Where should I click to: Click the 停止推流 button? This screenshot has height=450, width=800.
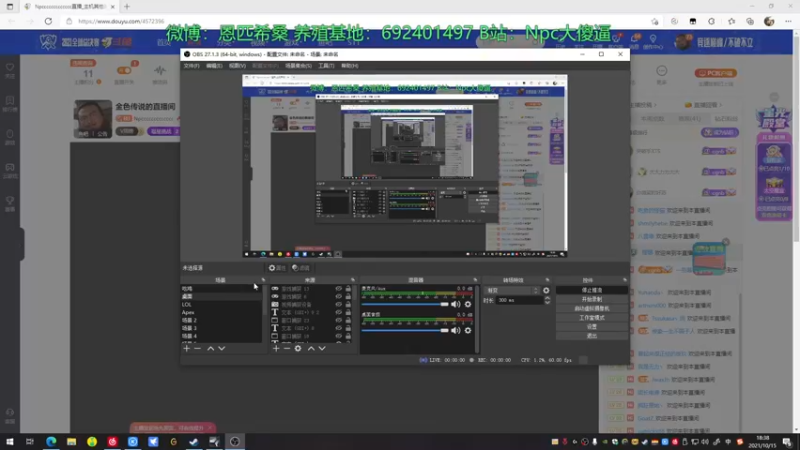592,290
